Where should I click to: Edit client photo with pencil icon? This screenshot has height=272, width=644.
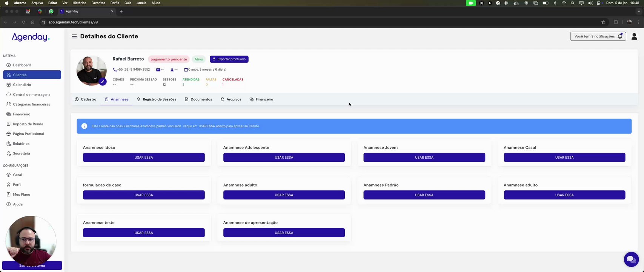pyautogui.click(x=103, y=82)
